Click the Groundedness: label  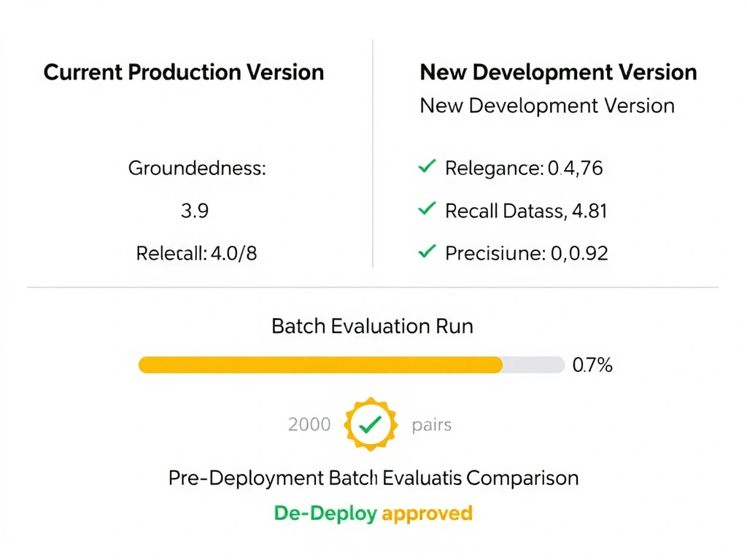pos(197,168)
